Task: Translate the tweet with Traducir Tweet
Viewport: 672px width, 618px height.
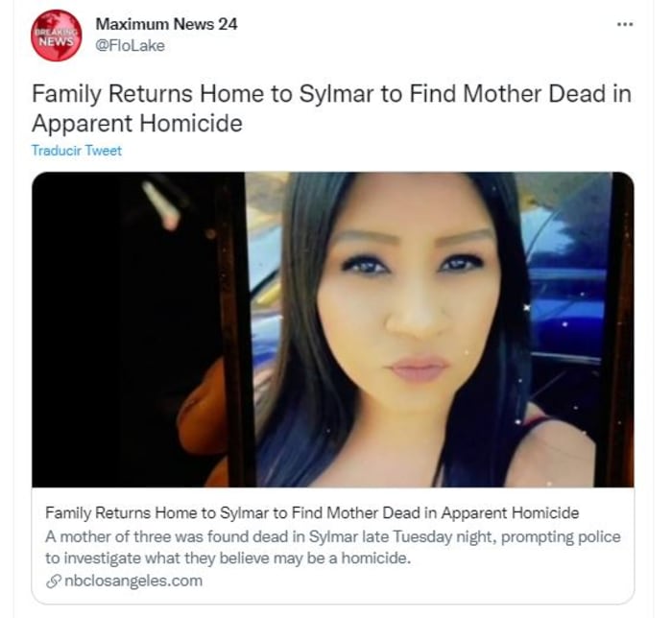Action: (77, 151)
